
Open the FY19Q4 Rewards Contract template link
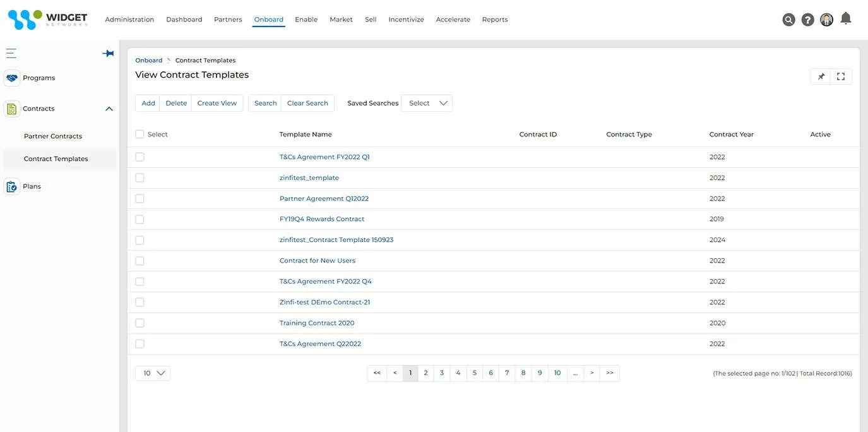pyautogui.click(x=322, y=219)
